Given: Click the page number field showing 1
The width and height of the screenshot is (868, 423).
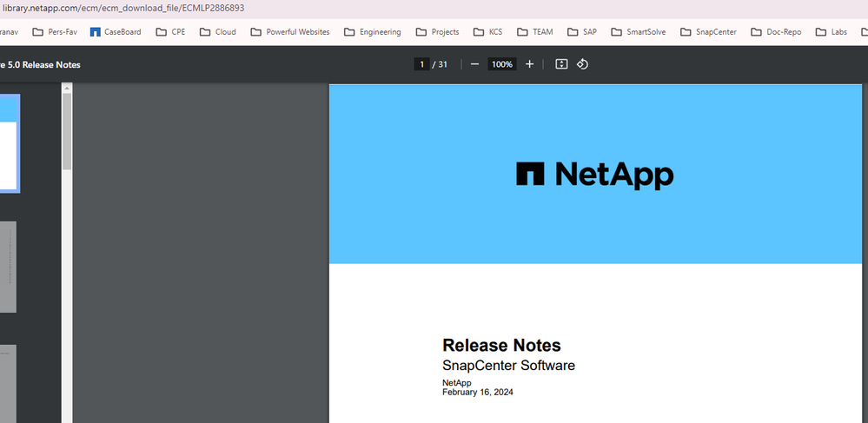Looking at the screenshot, I should pos(421,64).
